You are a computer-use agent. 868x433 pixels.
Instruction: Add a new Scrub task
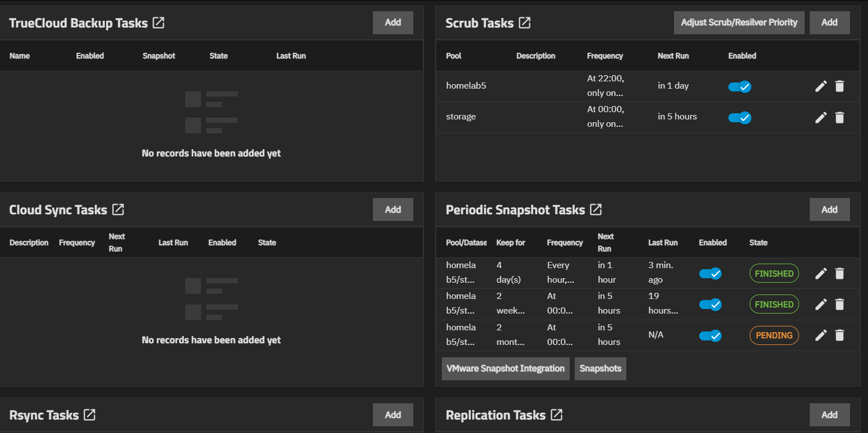coord(829,22)
